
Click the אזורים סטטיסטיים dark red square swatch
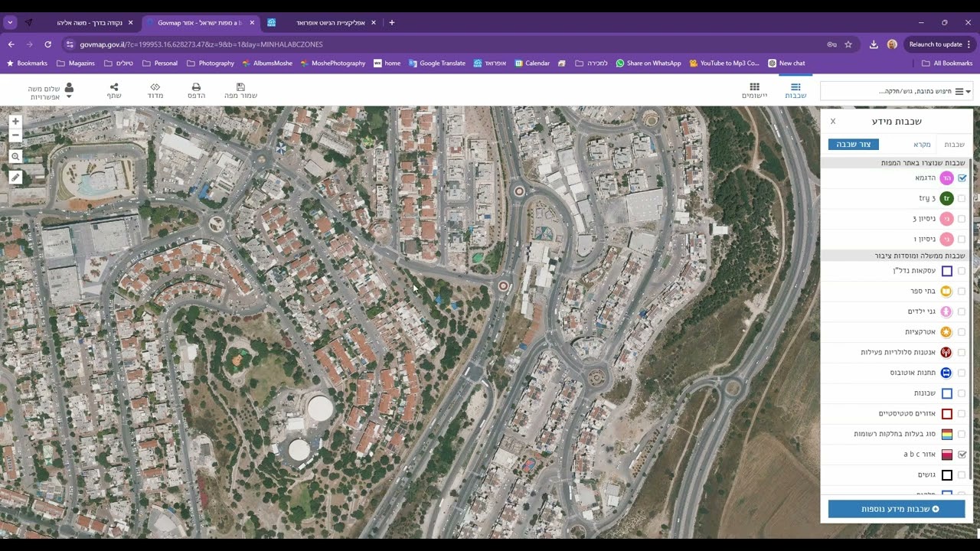coord(946,414)
